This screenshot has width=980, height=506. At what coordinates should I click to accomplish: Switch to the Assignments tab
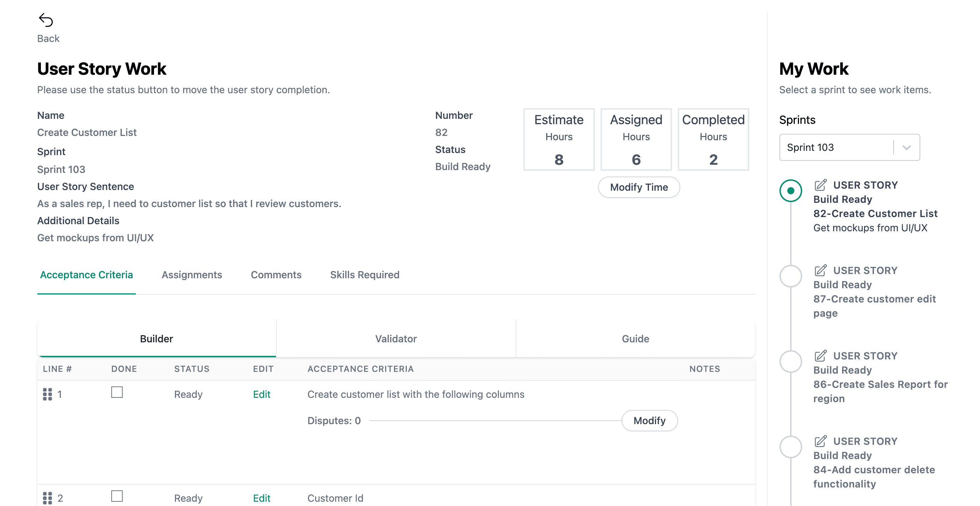coord(192,274)
